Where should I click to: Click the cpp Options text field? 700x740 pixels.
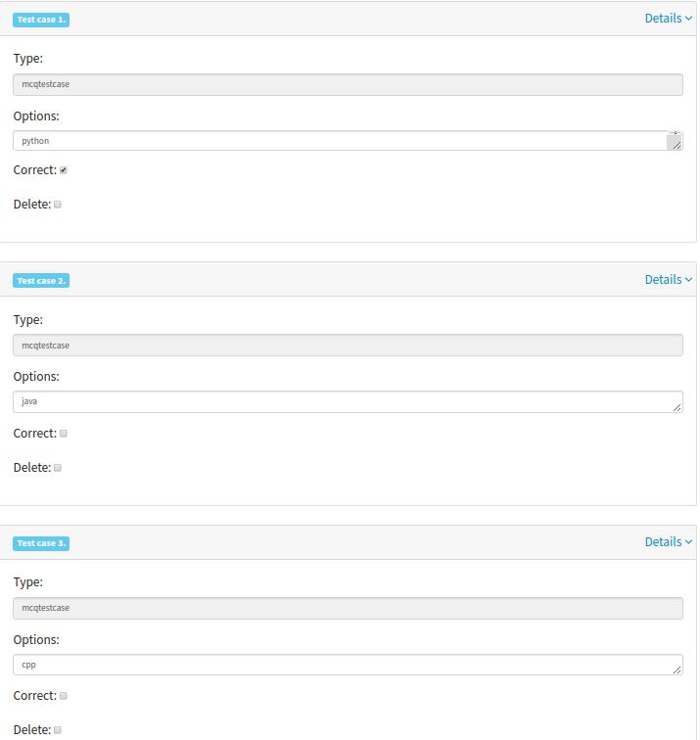pyautogui.click(x=348, y=665)
